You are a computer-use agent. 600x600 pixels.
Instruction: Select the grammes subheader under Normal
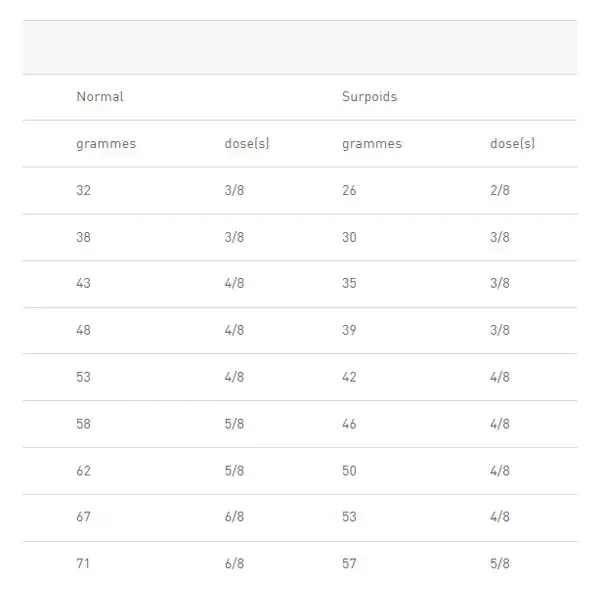pos(106,144)
